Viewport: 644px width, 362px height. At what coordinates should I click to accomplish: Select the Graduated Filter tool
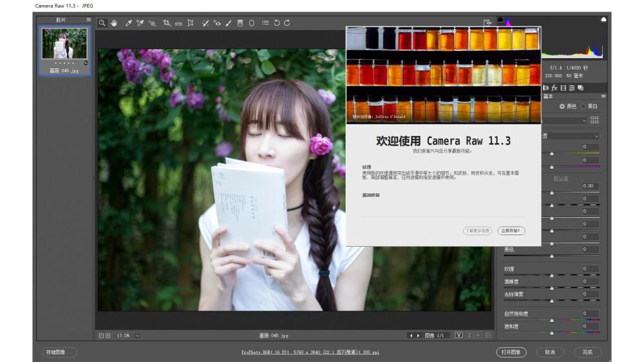pos(240,23)
